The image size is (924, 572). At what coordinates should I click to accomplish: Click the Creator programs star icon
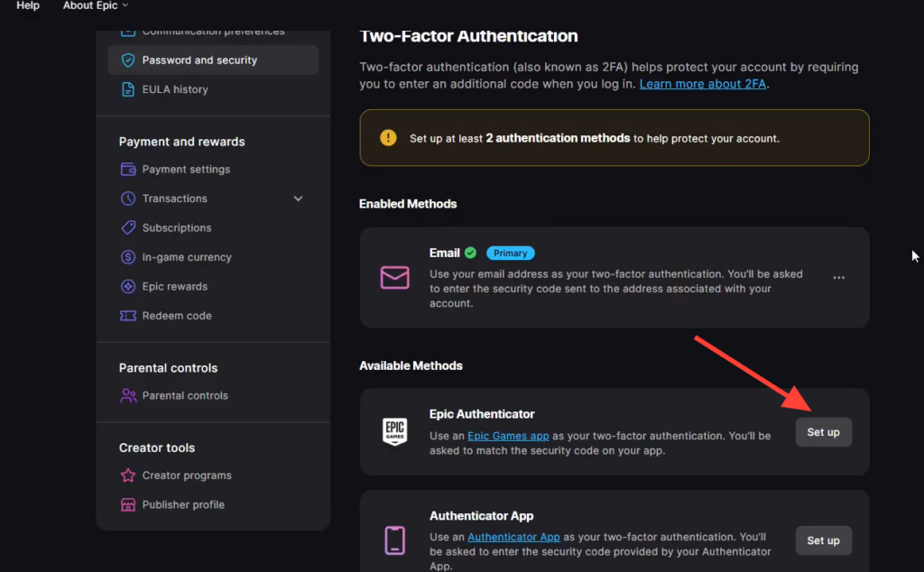point(128,475)
